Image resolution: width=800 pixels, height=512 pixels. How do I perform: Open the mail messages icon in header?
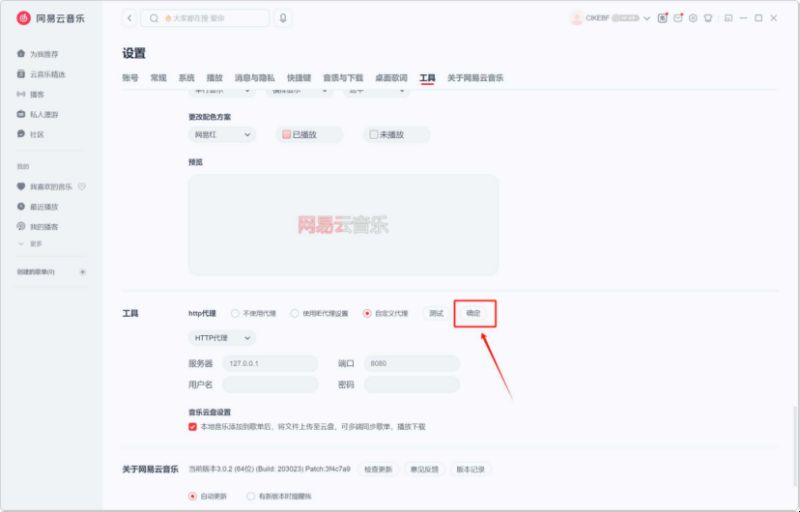point(678,18)
